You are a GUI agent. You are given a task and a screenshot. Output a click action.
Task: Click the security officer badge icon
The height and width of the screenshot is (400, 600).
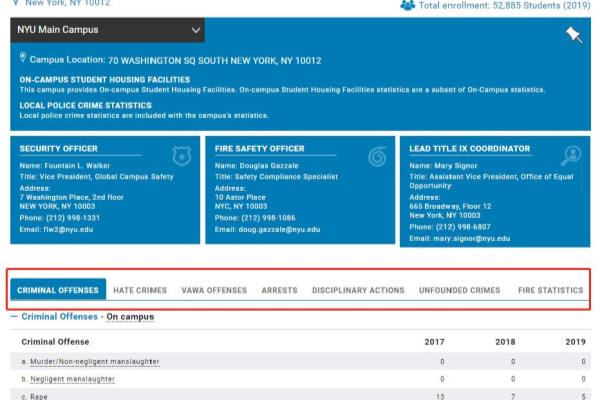pos(182,156)
